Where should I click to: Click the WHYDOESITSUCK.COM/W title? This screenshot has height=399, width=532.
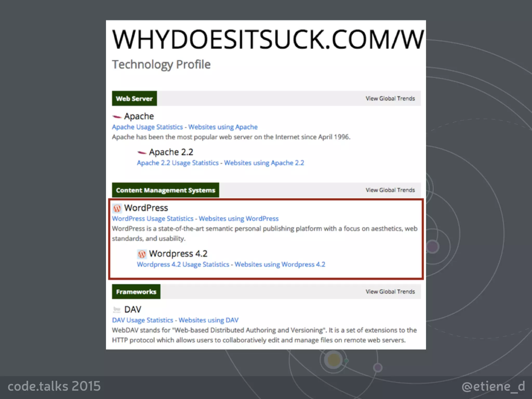pyautogui.click(x=268, y=39)
